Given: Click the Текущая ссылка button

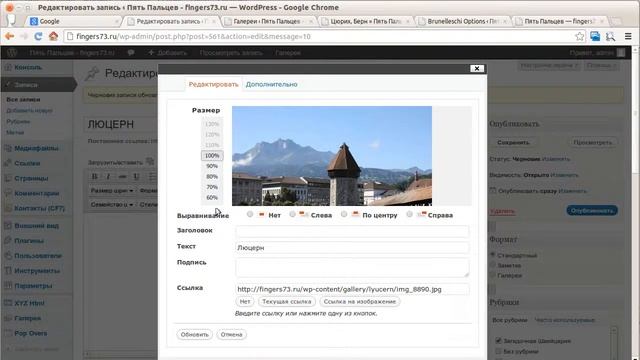Looking at the screenshot, I should point(287,301).
